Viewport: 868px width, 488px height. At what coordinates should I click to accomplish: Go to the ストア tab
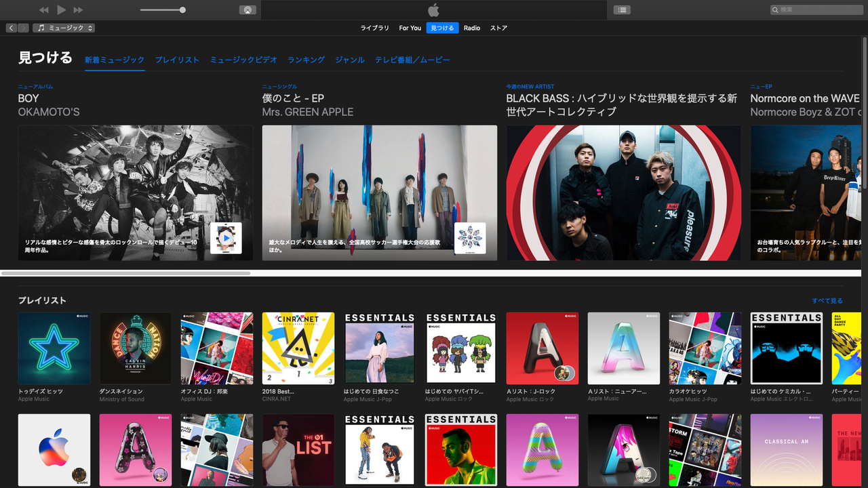pyautogui.click(x=498, y=28)
